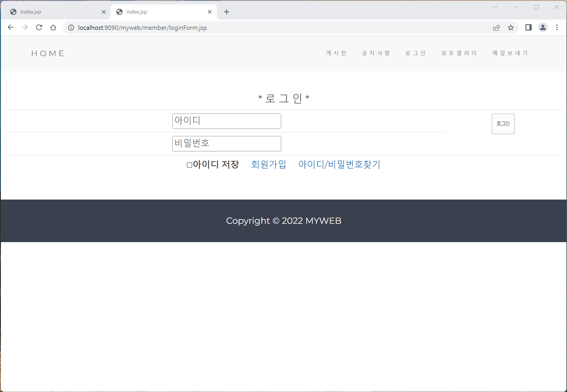The image size is (567, 392).
Task: Click the browser back navigation icon
Action: [x=10, y=27]
